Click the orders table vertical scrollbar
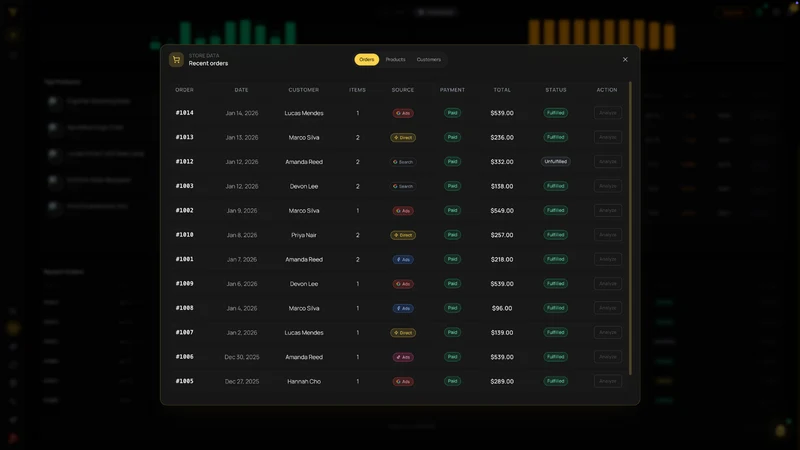800x450 pixels. (x=631, y=228)
